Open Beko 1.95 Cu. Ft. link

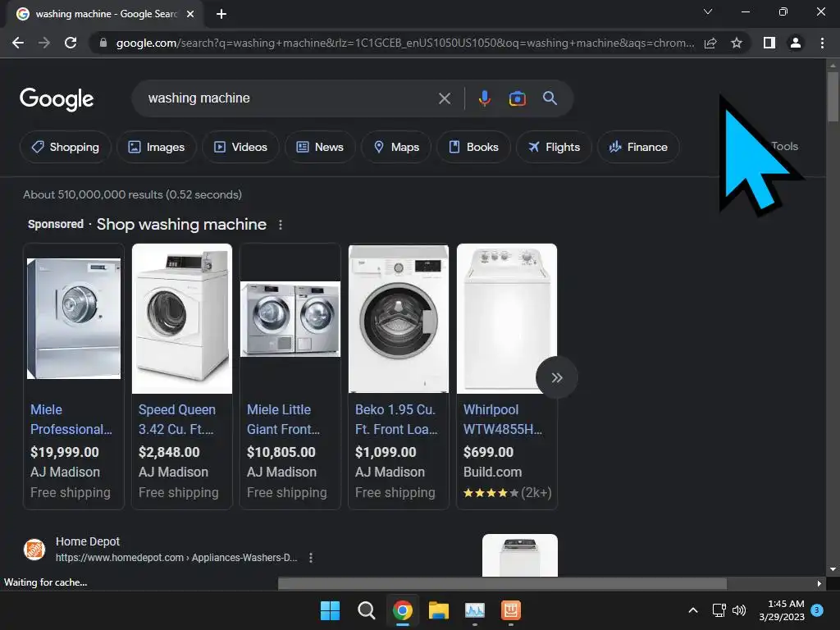(396, 419)
